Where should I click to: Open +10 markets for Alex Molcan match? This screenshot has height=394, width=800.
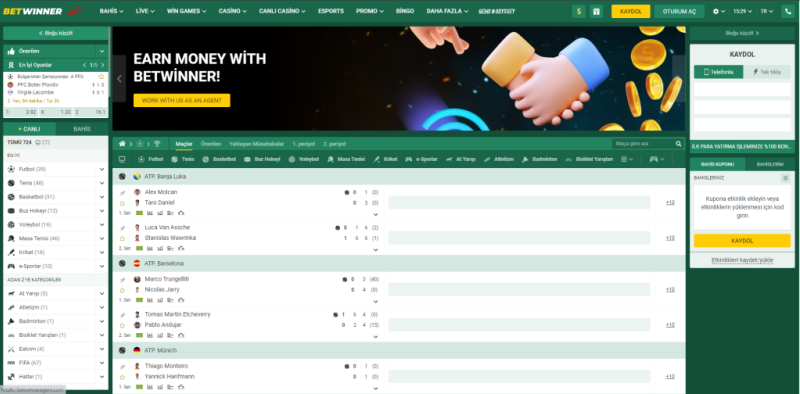pyautogui.click(x=670, y=203)
